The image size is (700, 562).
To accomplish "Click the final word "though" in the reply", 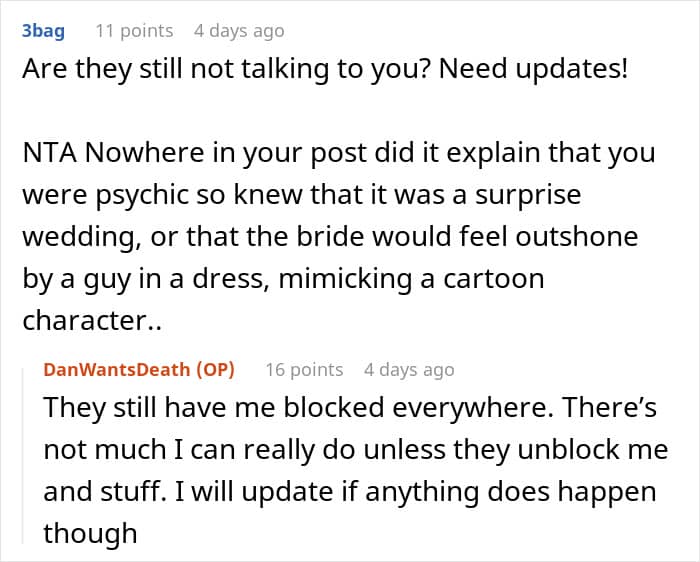I will (90, 532).
